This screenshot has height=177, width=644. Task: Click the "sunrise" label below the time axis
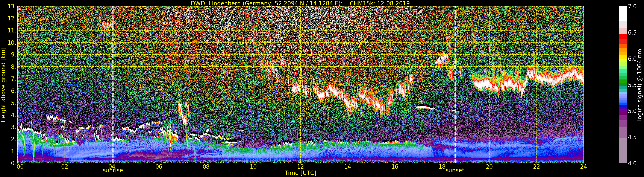pyautogui.click(x=113, y=170)
